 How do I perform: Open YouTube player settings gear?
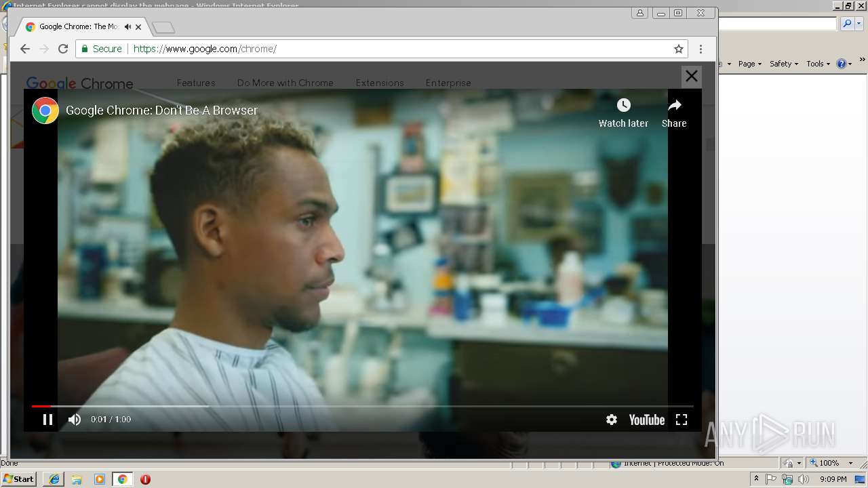tap(612, 420)
